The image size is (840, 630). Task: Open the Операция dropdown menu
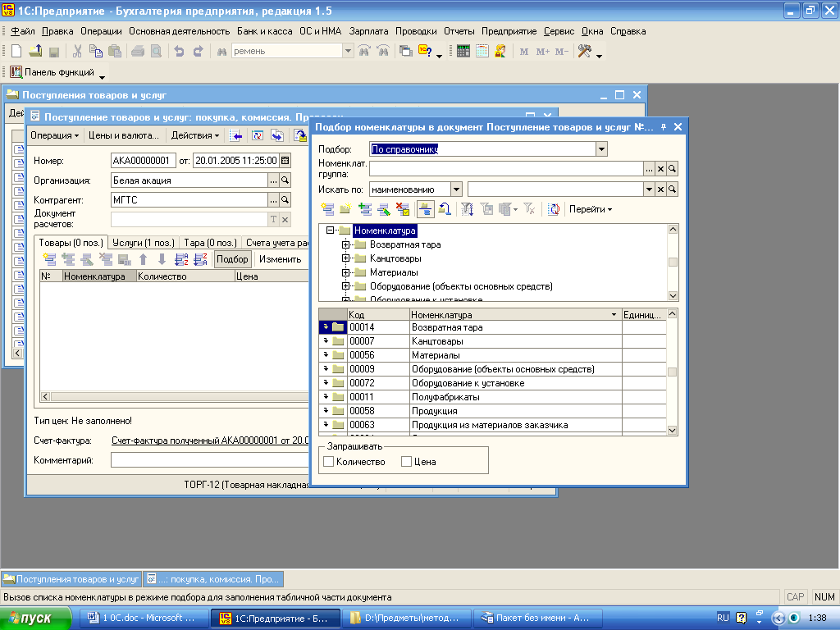pyautogui.click(x=54, y=135)
